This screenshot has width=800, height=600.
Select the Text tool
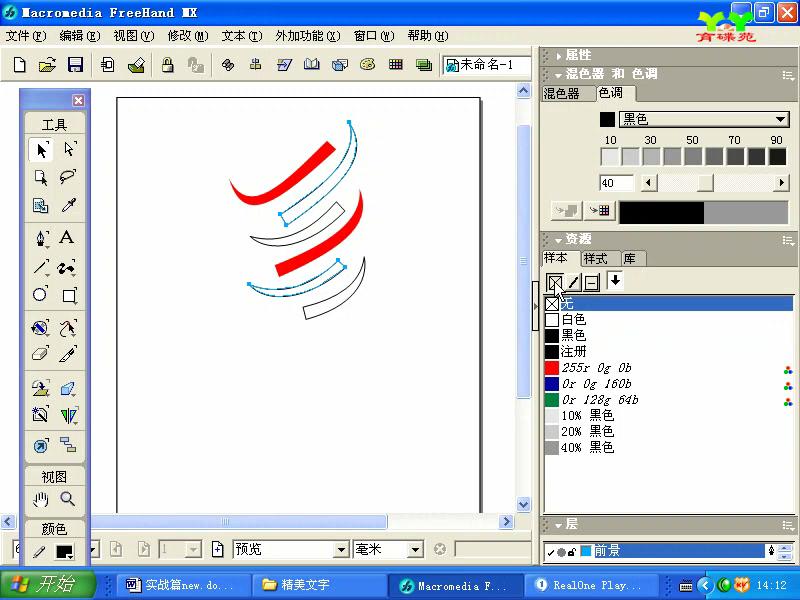click(67, 237)
